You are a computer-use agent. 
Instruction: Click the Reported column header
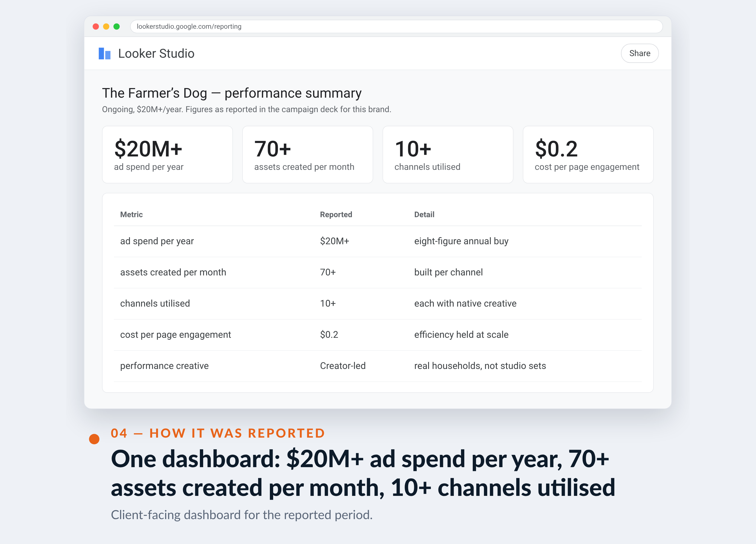click(336, 214)
